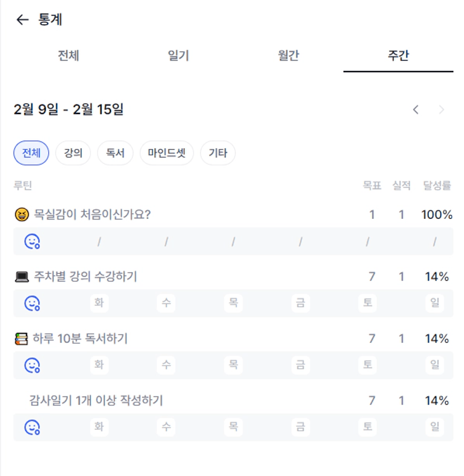This screenshot has width=464, height=476.
Task: Click the emoji beside 목실감이 처음이신가요?
Action: pyautogui.click(x=21, y=214)
